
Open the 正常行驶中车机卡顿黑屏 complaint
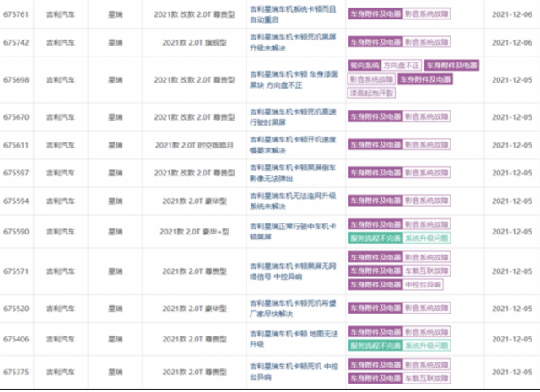pyautogui.click(x=293, y=232)
